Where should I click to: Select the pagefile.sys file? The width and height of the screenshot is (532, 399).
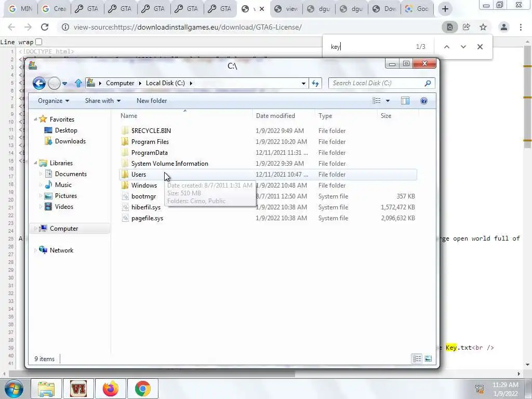click(268, 218)
